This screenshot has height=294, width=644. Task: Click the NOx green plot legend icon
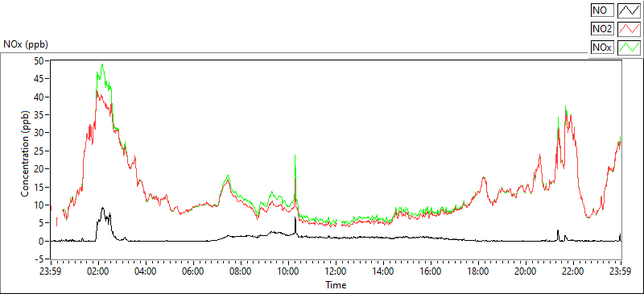click(630, 48)
